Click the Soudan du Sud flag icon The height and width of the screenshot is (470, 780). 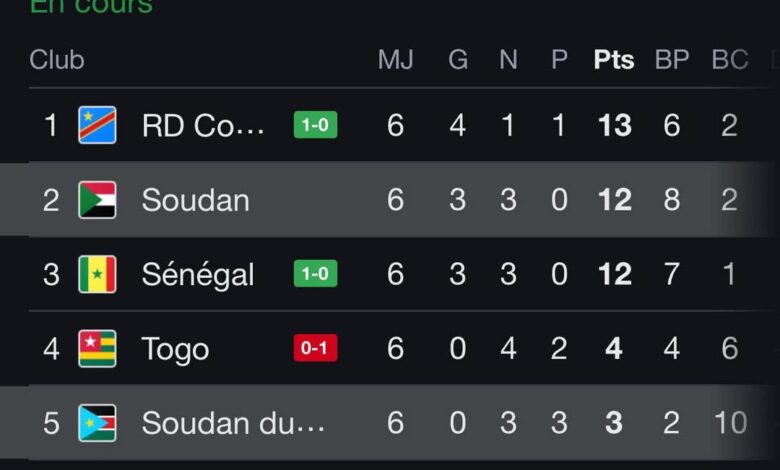click(x=97, y=423)
